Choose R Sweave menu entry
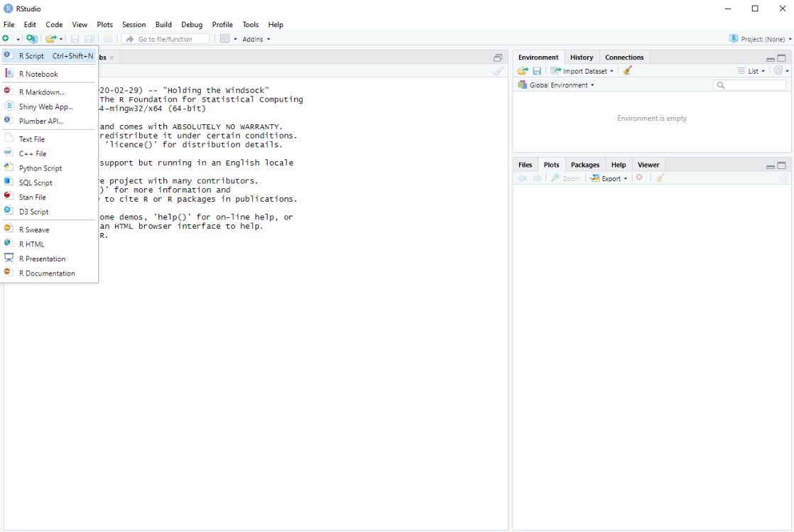The height and width of the screenshot is (532, 794). pos(48,230)
